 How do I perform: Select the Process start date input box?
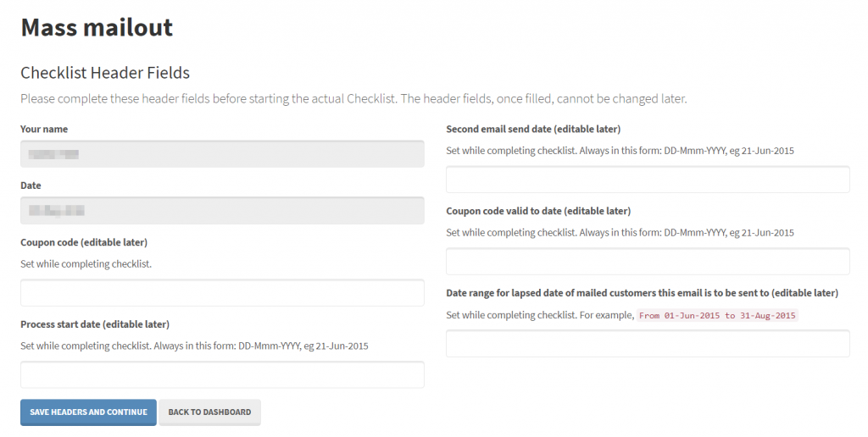[x=223, y=374]
